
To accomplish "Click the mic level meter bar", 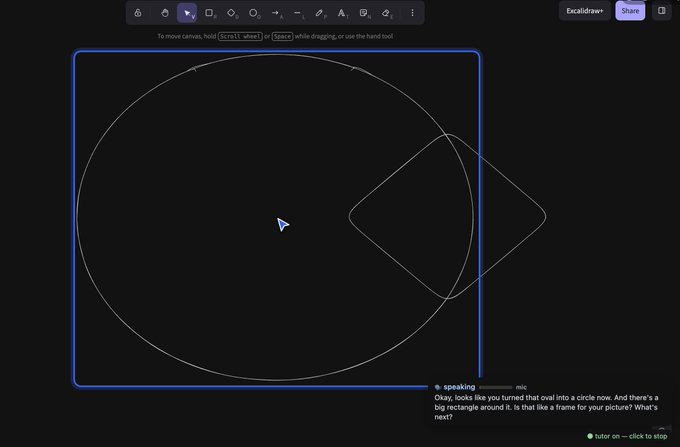I will [x=496, y=388].
